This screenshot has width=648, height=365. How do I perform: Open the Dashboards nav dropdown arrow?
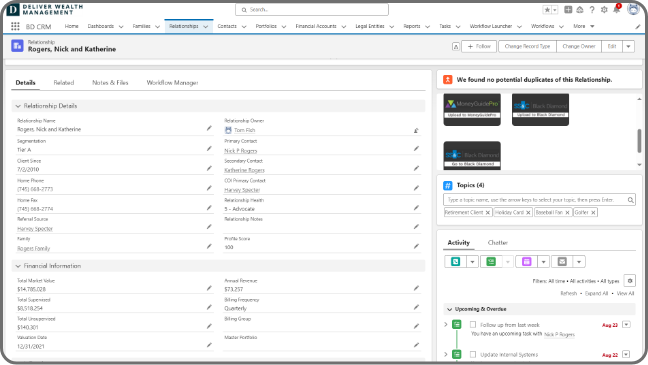coord(121,26)
